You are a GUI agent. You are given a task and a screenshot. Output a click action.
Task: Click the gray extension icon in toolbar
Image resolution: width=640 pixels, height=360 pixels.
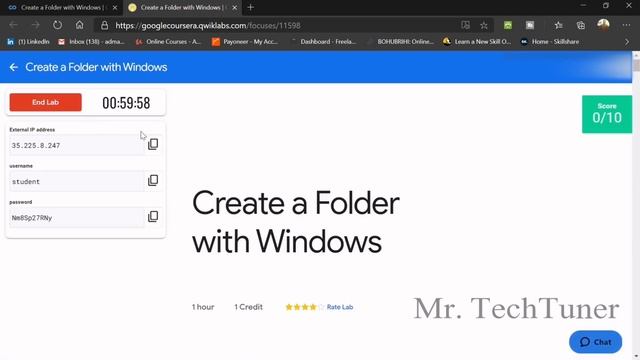(530, 25)
